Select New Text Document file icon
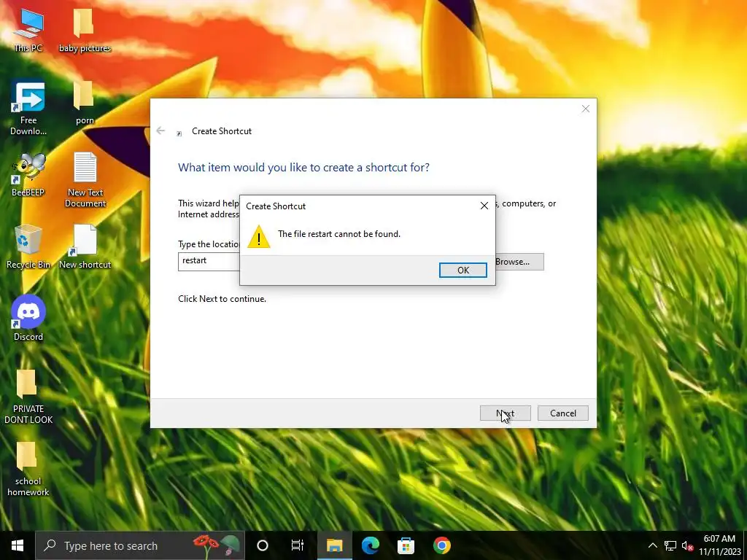747x560 pixels. 85,180
